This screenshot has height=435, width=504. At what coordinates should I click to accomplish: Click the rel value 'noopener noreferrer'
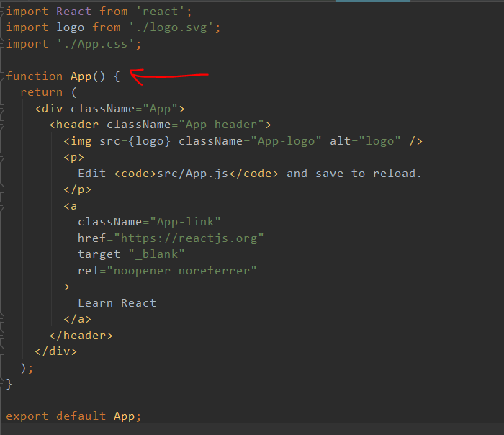181,270
